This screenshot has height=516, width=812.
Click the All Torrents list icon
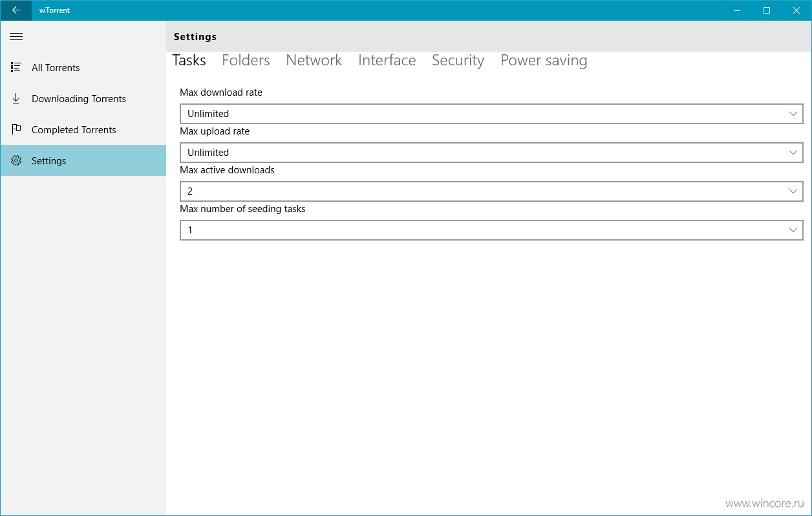tap(16, 67)
